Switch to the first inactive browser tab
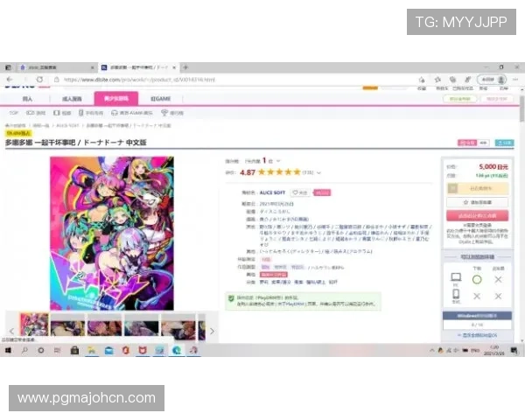Image resolution: width=525 pixels, height=420 pixels. [x=56, y=67]
